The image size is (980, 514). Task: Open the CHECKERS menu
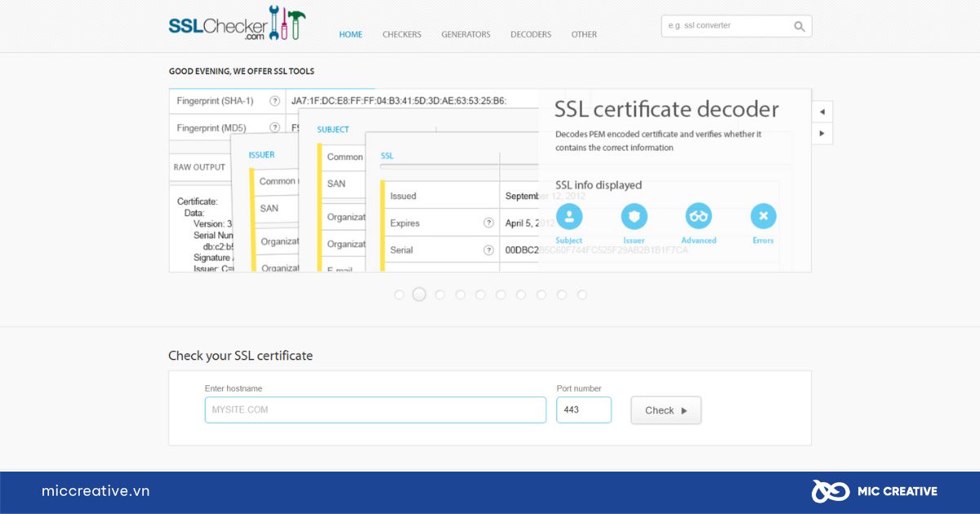pos(402,34)
